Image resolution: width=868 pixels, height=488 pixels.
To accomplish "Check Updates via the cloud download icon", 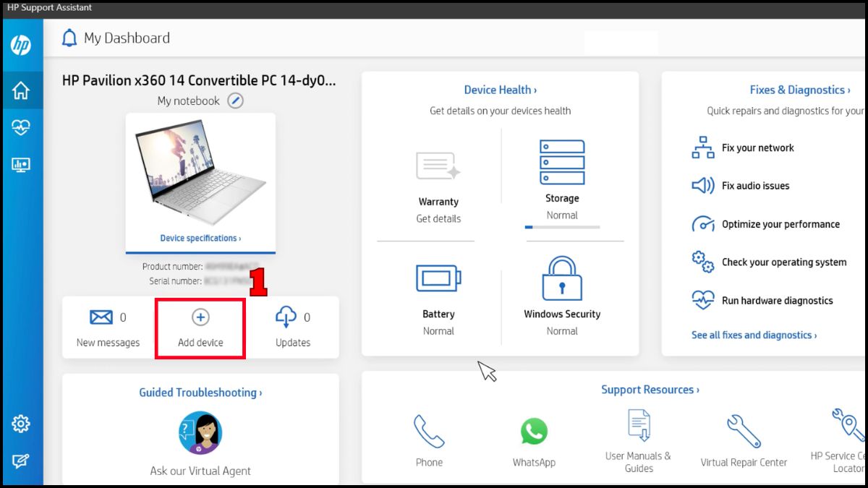I will pyautogui.click(x=286, y=317).
